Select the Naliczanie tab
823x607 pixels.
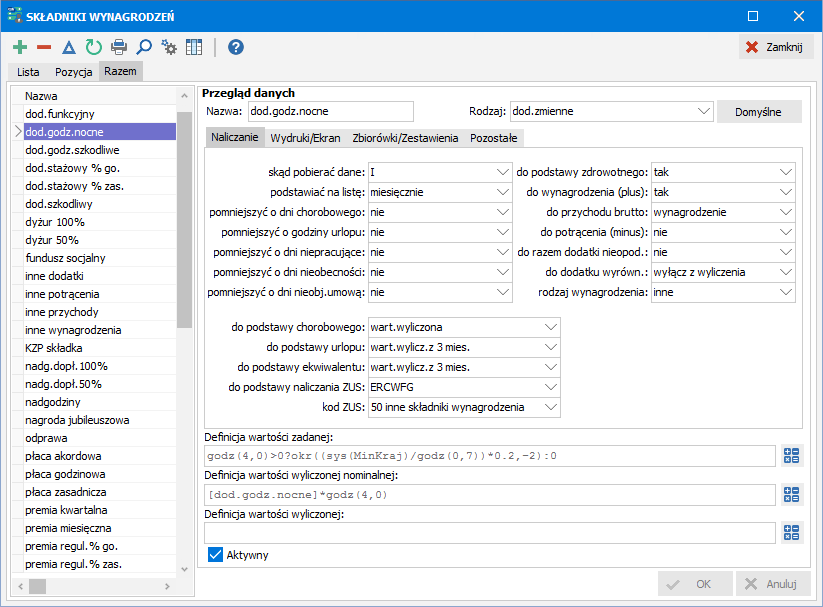(235, 138)
